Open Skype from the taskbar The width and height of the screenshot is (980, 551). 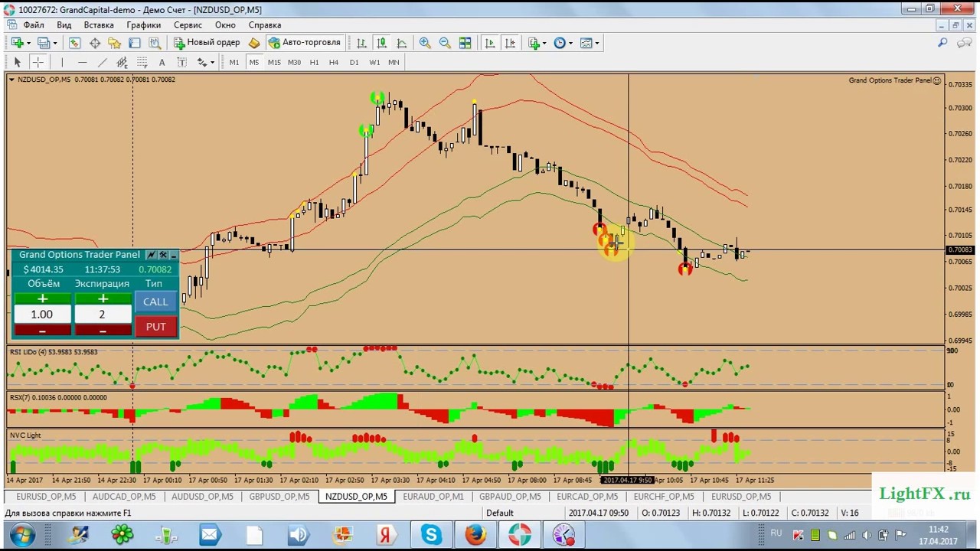431,534
